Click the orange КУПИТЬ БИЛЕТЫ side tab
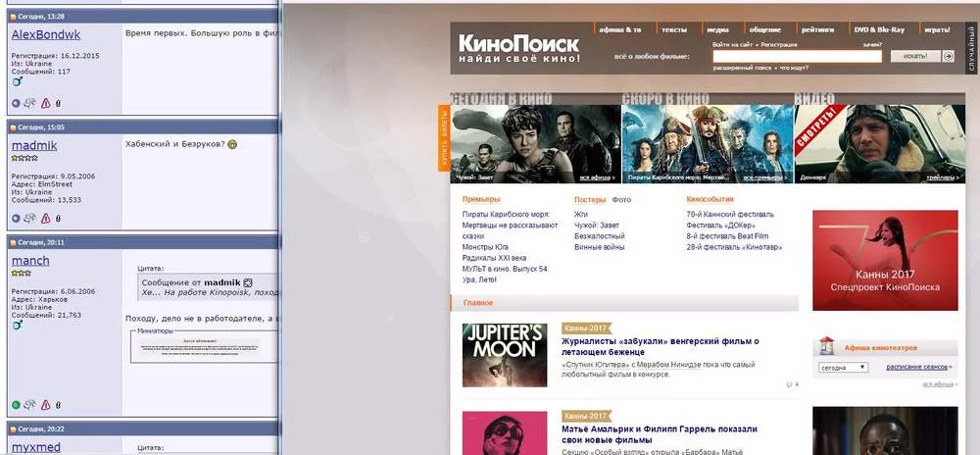This screenshot has width=980, height=455. (x=444, y=137)
